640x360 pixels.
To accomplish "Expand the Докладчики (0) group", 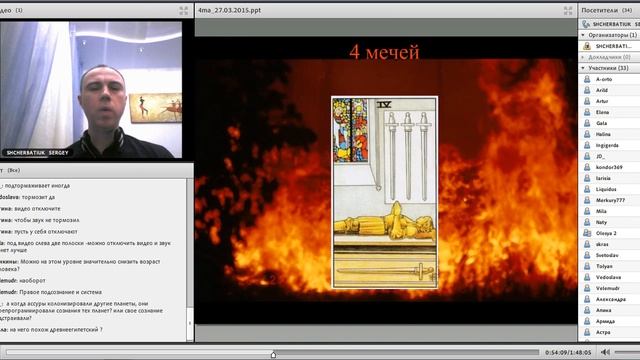I will tap(583, 58).
